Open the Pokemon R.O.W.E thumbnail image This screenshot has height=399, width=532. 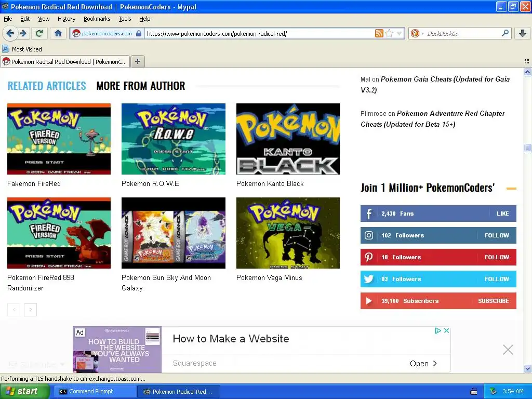coord(174,139)
